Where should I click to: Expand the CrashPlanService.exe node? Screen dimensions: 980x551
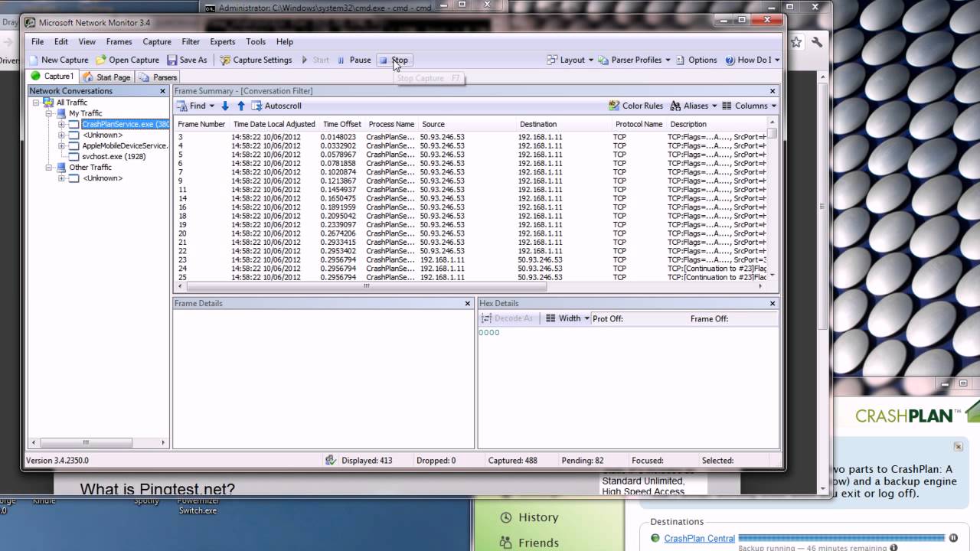[x=62, y=124]
